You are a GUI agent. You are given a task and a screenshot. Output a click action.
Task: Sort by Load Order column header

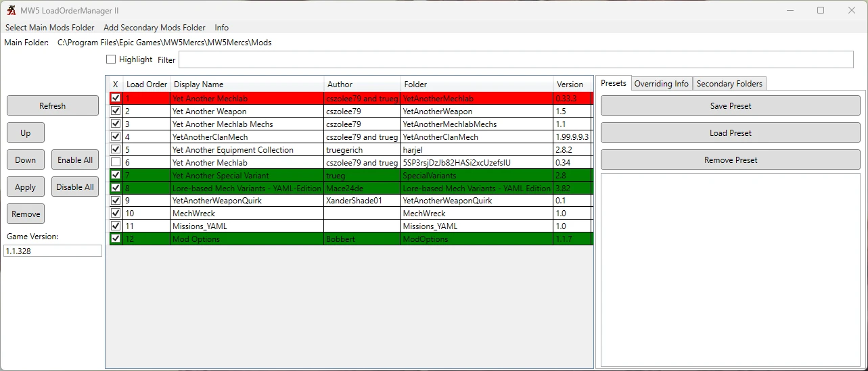point(147,84)
